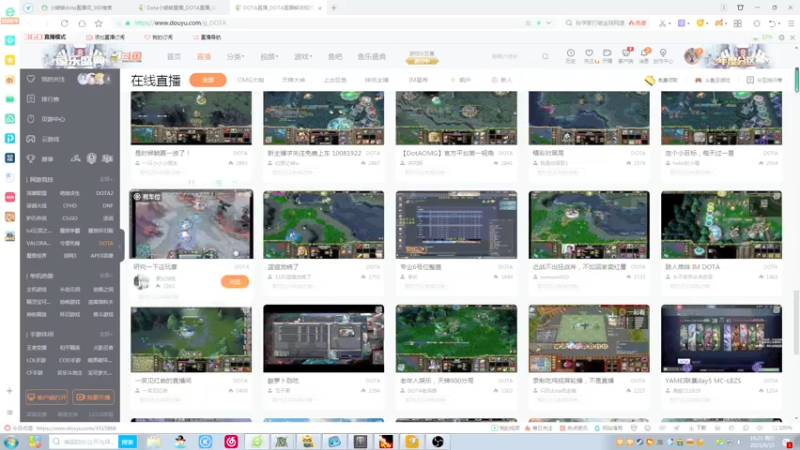Open the QQ penguin icon in taskbar
Image resolution: width=800 pixels, height=450 pixels.
[180, 441]
